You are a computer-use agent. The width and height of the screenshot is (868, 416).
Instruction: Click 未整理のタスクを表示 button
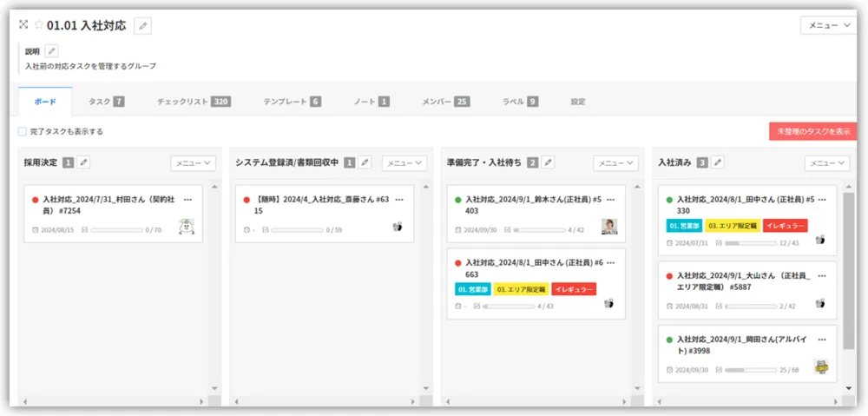coord(813,132)
